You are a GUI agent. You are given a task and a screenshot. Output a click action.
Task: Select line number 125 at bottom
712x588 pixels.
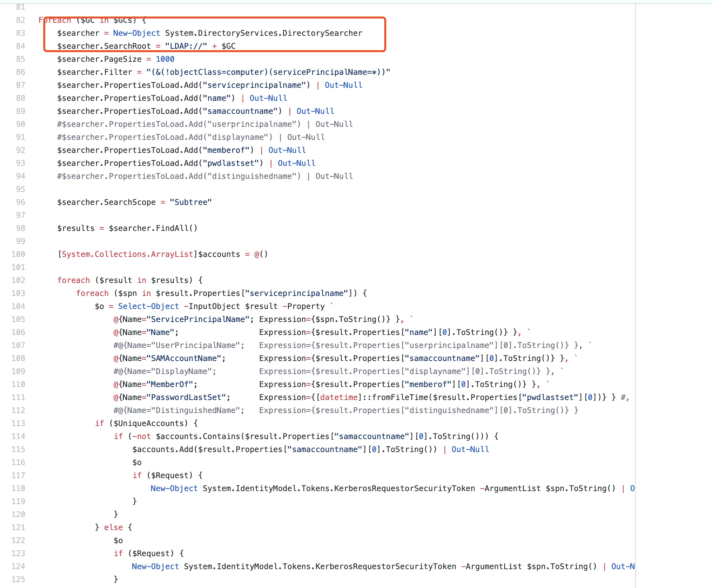(18, 580)
